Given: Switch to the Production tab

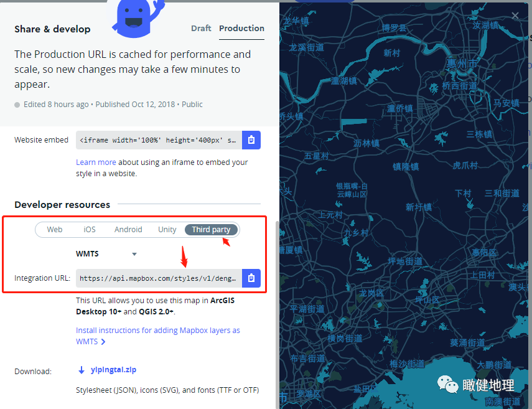Looking at the screenshot, I should 241,28.
